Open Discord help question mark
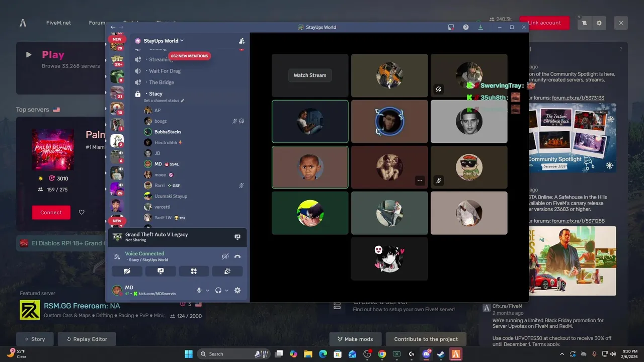644x362 pixels. (x=466, y=27)
